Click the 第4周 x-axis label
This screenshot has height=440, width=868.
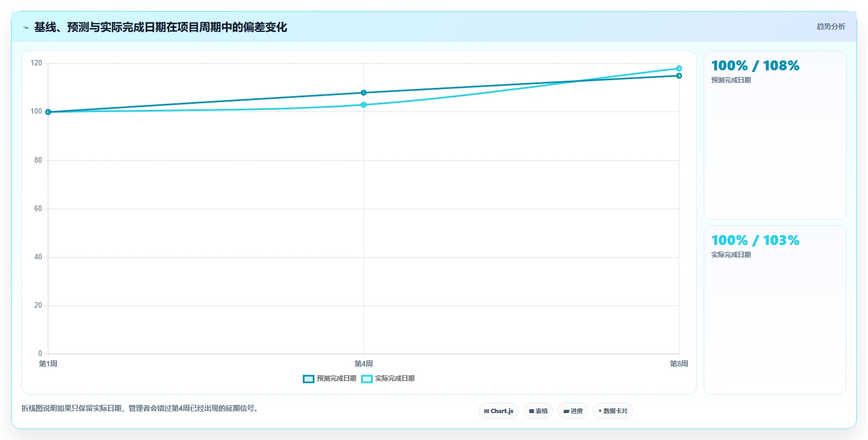363,364
